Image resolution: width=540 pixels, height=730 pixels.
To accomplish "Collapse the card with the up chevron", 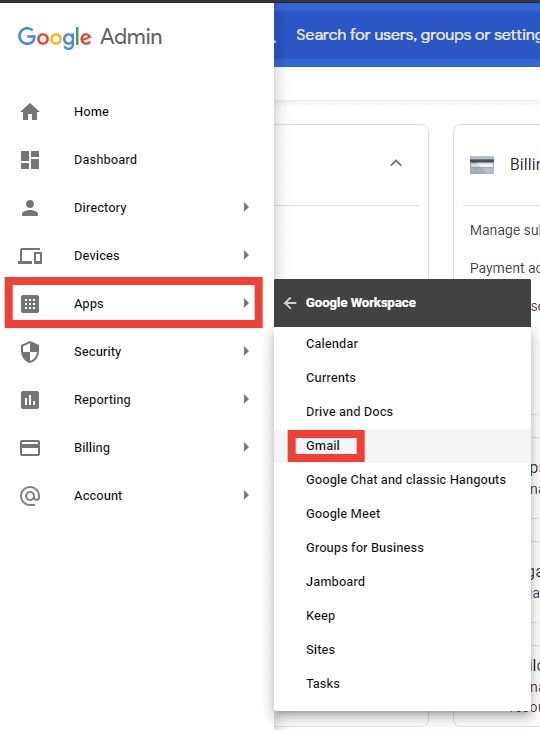I will (x=396, y=163).
